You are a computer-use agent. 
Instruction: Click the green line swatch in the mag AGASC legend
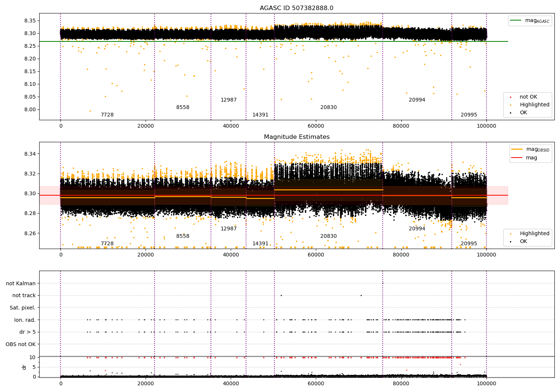click(x=516, y=21)
